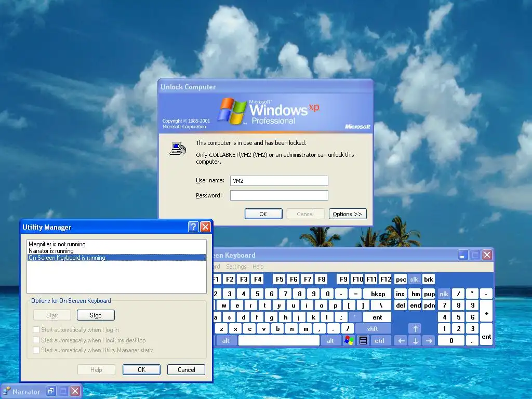Screen dimensions: 532x399
Task: Click the bksp key on the keyboard
Action: click(378, 294)
